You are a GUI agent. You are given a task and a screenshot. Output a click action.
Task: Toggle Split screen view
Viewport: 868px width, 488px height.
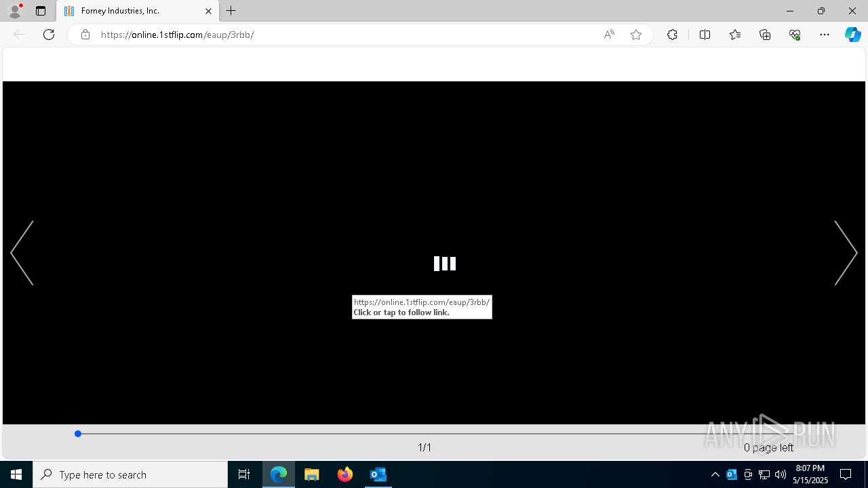pyautogui.click(x=705, y=35)
